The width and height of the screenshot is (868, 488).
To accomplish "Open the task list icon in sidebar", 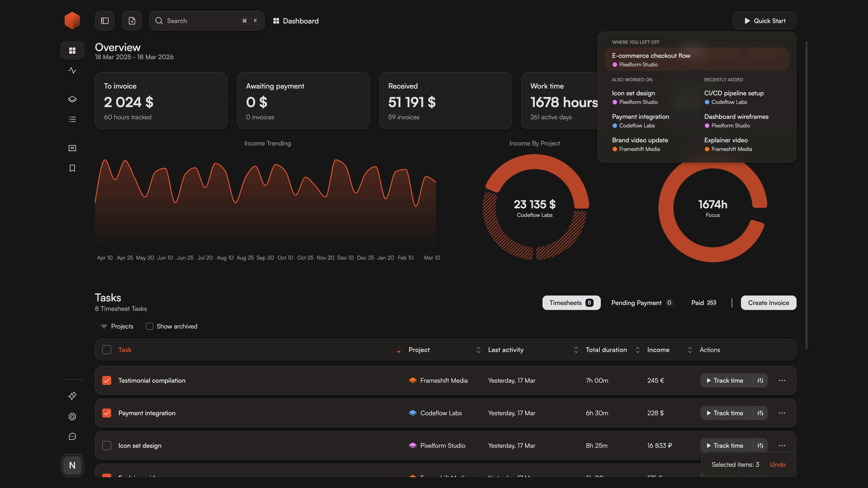I will click(x=72, y=119).
